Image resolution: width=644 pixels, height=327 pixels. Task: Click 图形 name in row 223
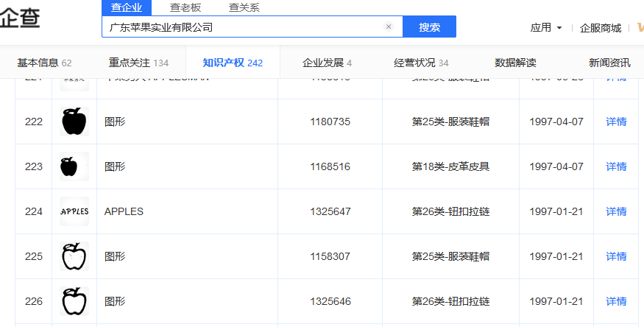pos(115,166)
